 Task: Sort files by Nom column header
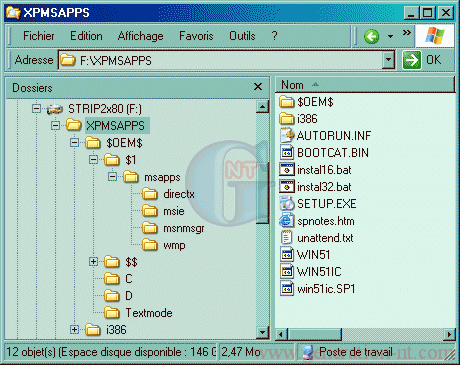pyautogui.click(x=365, y=85)
